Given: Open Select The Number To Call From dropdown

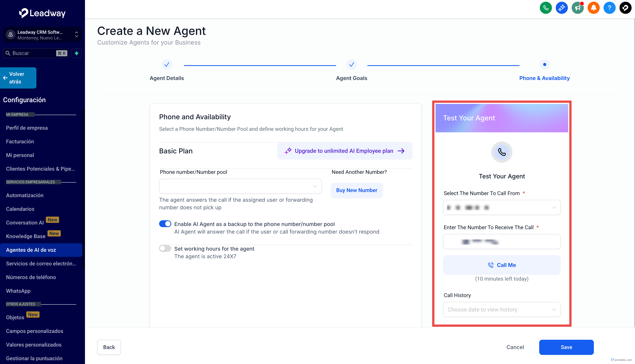Looking at the screenshot, I should click(501, 208).
